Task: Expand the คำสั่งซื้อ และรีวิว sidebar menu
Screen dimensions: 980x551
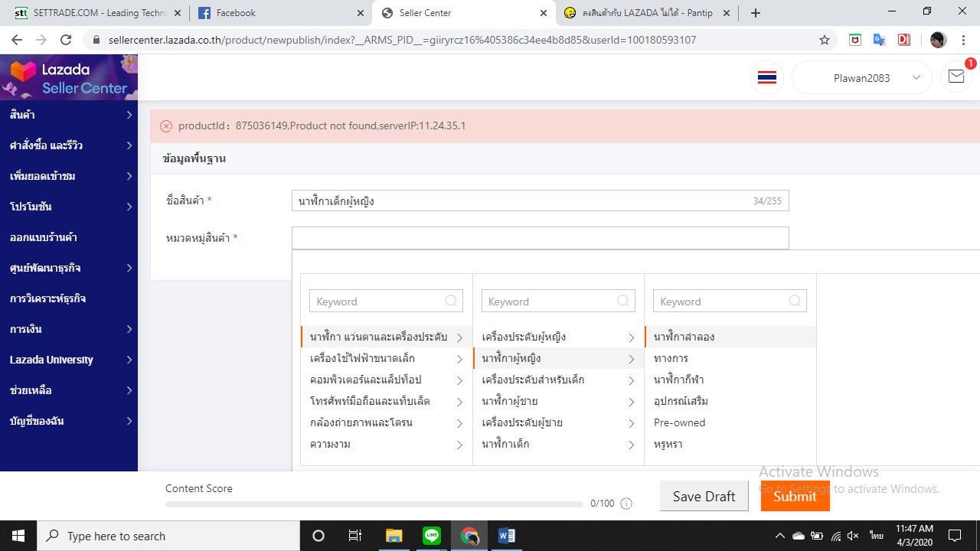Action: pos(69,145)
